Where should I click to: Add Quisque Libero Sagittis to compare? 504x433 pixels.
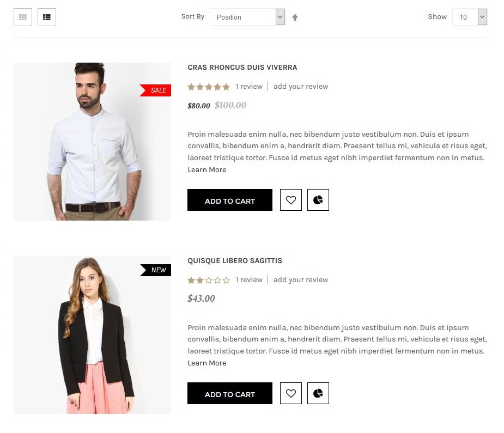pyautogui.click(x=318, y=393)
